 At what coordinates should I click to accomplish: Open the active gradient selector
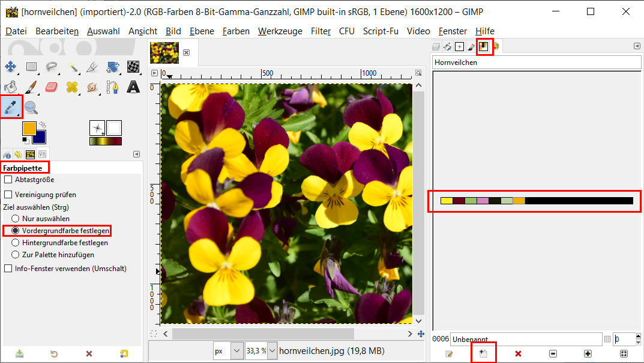106,141
